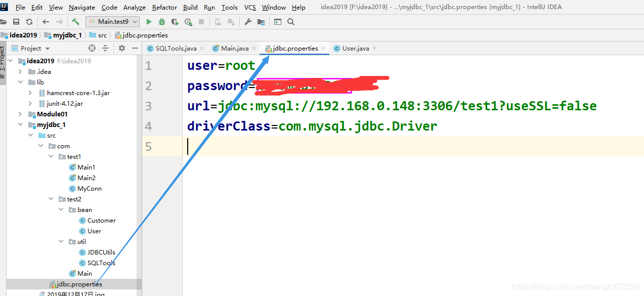Viewport: 644px width, 296px height.
Task: Click the Collapse All icon in Project panel
Action: pos(105,48)
